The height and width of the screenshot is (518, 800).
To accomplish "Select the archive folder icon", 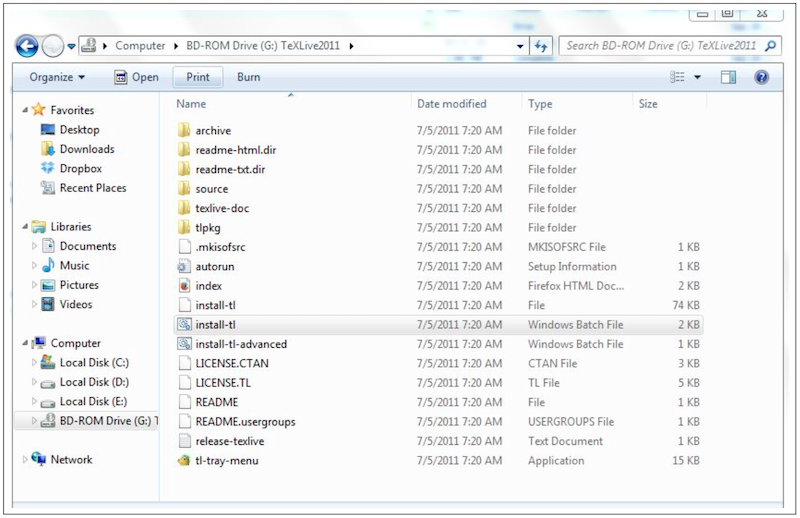I will [184, 130].
